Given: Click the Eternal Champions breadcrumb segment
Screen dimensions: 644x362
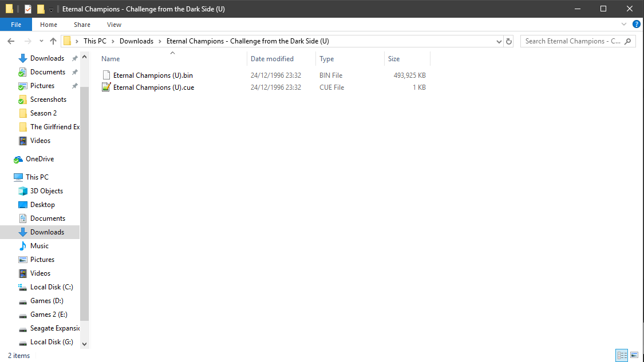Looking at the screenshot, I should (248, 41).
